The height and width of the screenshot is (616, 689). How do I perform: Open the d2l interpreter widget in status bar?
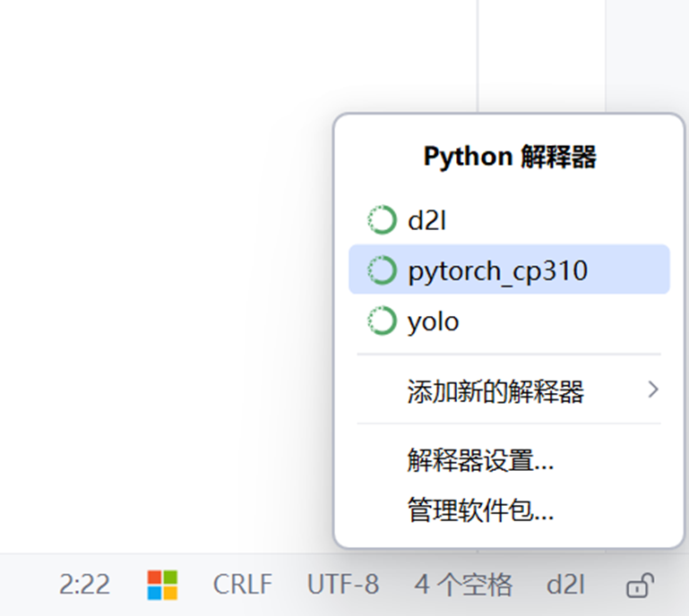(x=565, y=585)
